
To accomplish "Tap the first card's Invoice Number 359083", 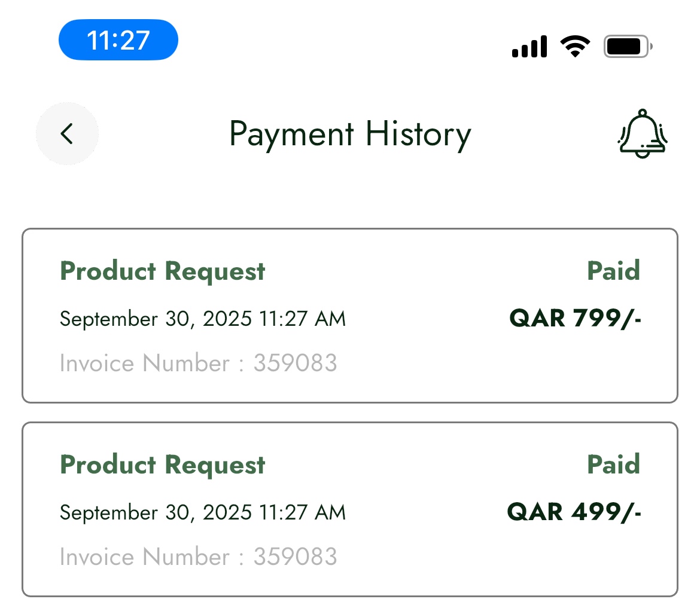I will pos(199,363).
